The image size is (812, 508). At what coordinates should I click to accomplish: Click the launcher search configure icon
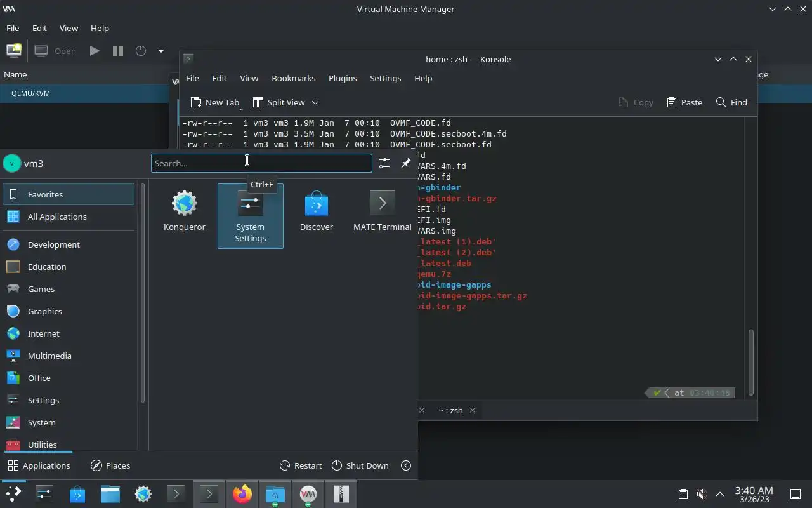[x=384, y=163]
